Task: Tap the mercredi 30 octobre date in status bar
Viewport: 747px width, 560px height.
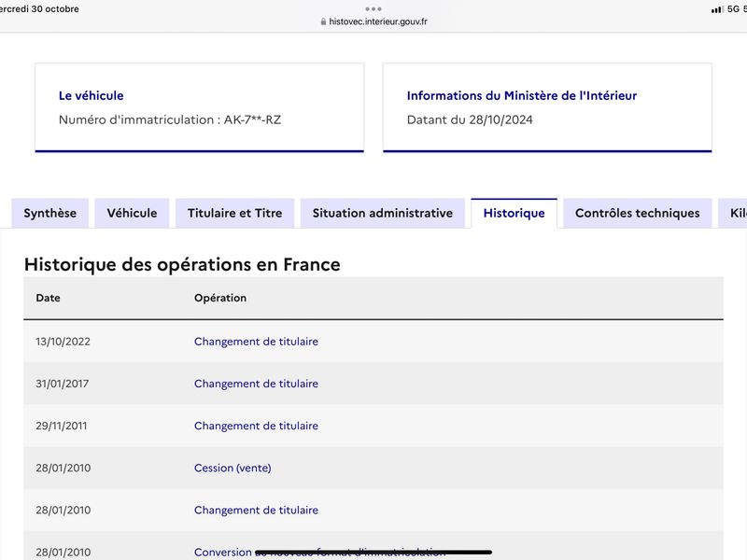Action: (39, 9)
